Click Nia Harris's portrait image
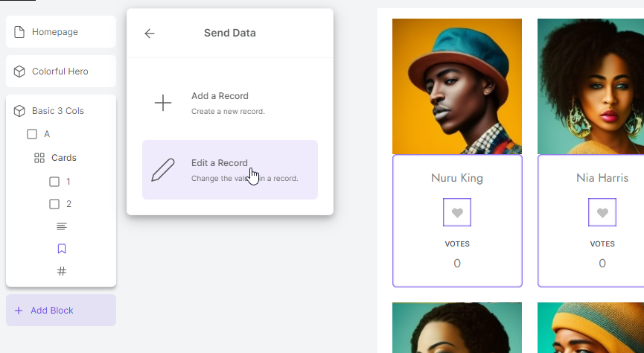The height and width of the screenshot is (353, 644). click(x=590, y=86)
